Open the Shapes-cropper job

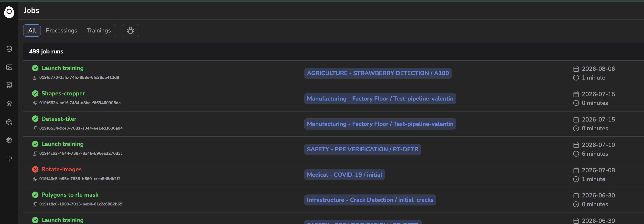(63, 93)
